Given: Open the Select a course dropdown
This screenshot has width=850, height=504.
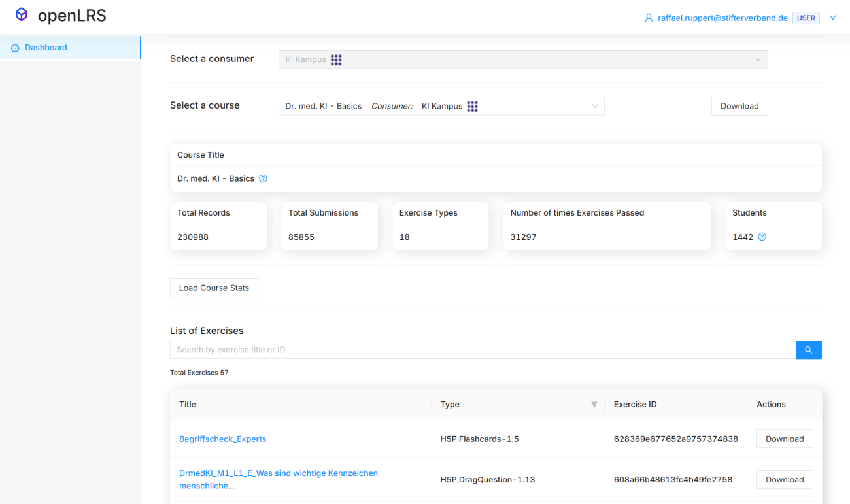Looking at the screenshot, I should (x=441, y=106).
